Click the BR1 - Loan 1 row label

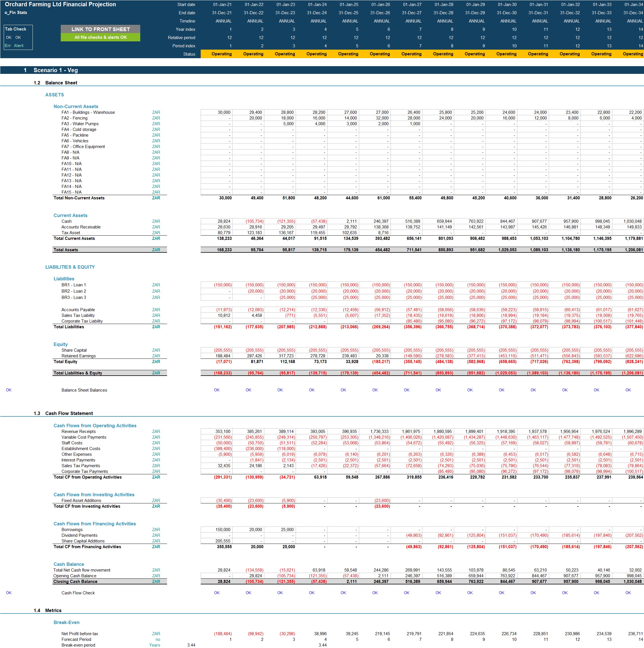(x=74, y=285)
